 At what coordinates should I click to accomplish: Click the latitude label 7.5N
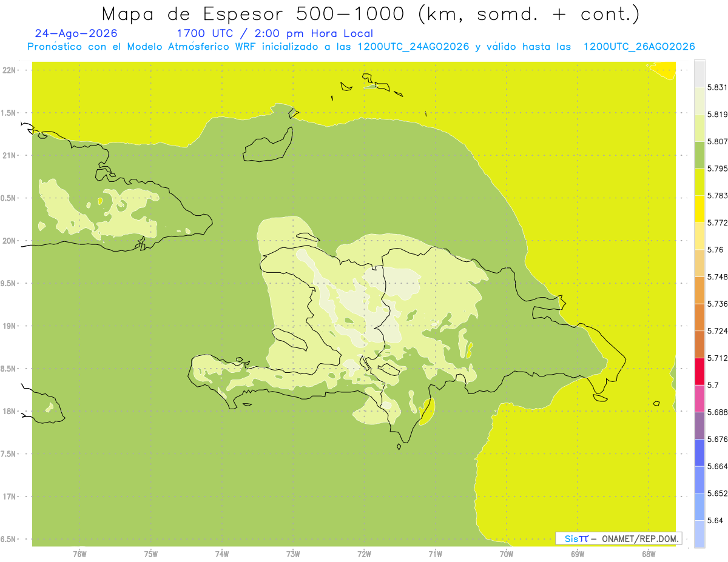pyautogui.click(x=9, y=454)
